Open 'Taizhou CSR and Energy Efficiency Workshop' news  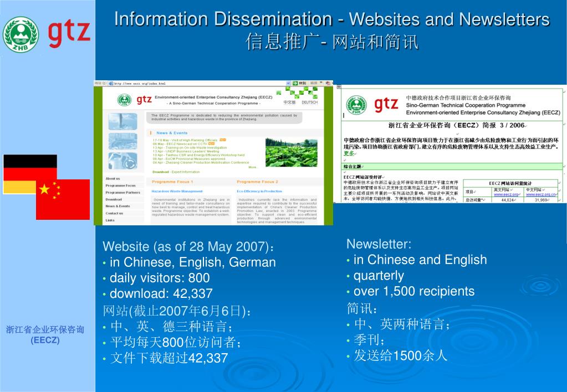198,155
